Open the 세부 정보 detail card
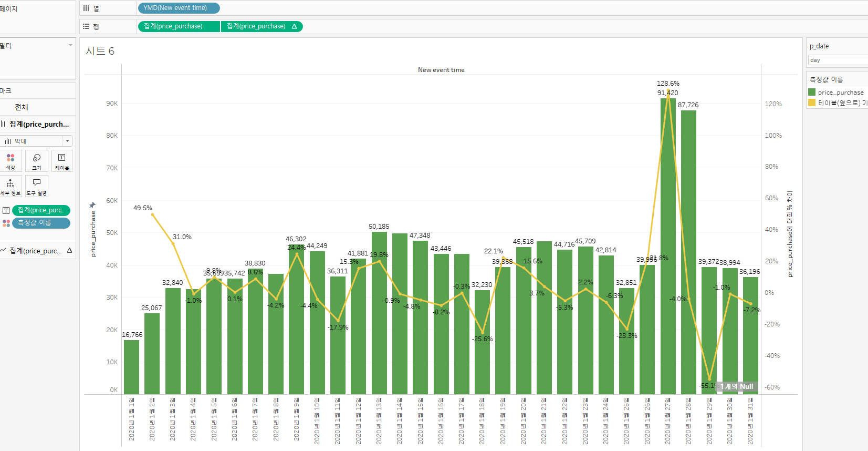Screen dimensions: 868x451 (x=11, y=186)
